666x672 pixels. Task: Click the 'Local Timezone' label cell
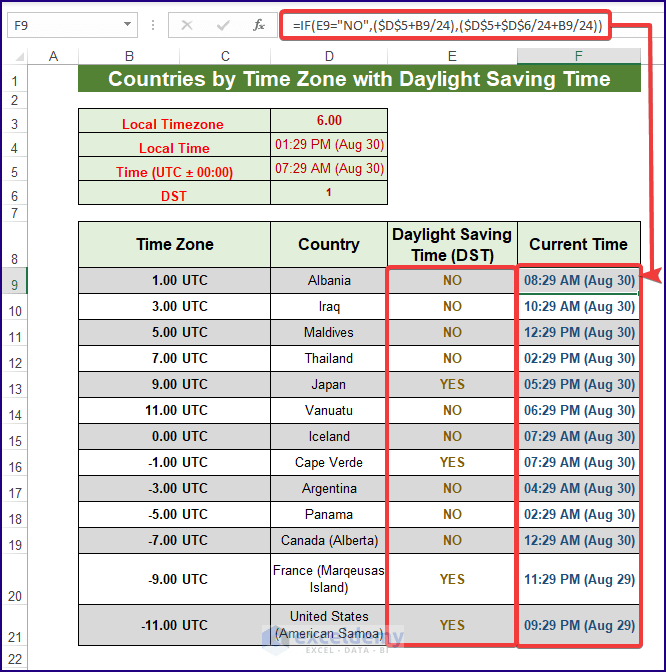[174, 121]
